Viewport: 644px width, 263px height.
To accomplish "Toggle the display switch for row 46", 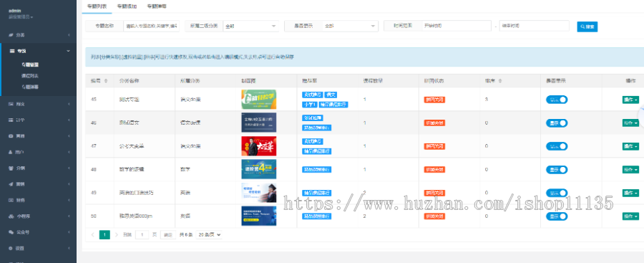I will click(x=557, y=123).
